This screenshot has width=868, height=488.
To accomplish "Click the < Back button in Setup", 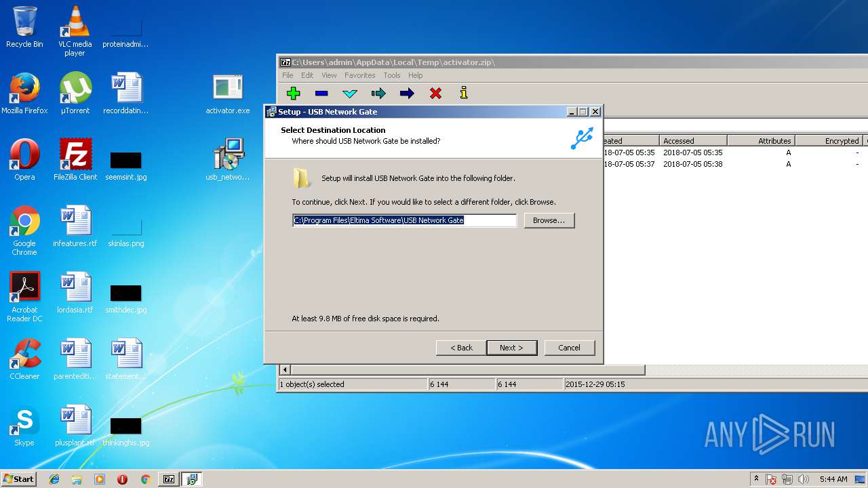I will [x=461, y=348].
